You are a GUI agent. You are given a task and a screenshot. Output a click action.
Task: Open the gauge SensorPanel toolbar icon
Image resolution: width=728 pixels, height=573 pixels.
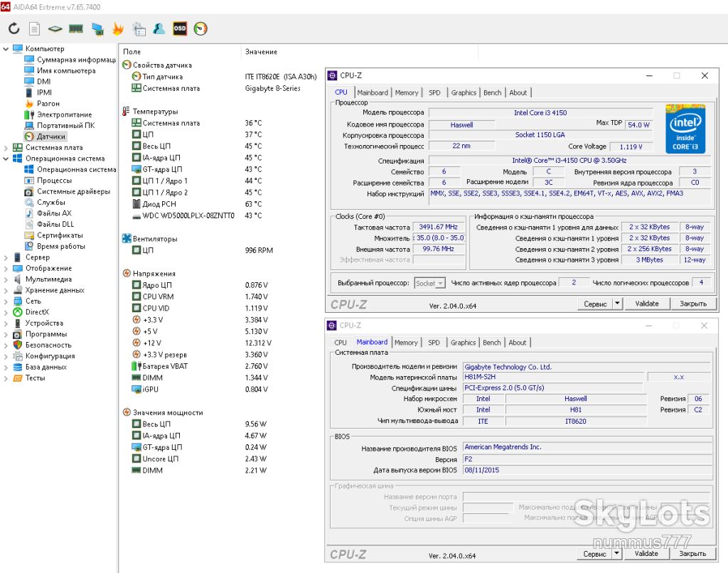point(200,28)
